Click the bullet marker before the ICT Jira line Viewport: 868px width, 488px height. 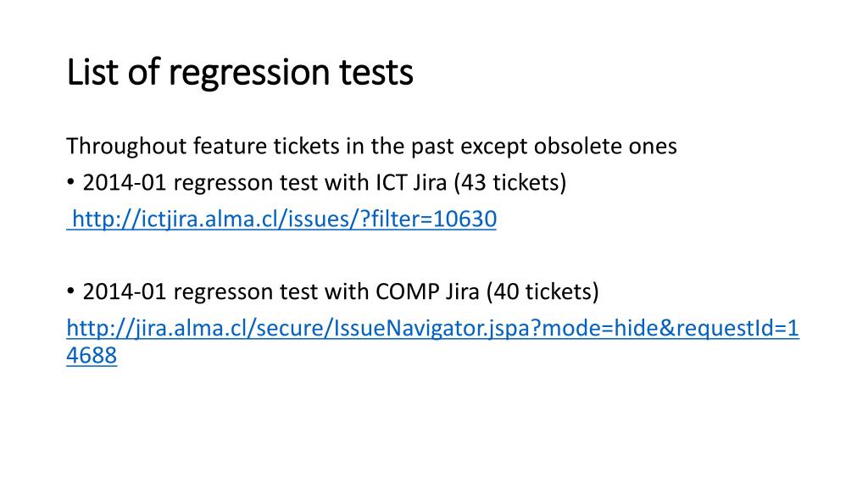coord(70,181)
